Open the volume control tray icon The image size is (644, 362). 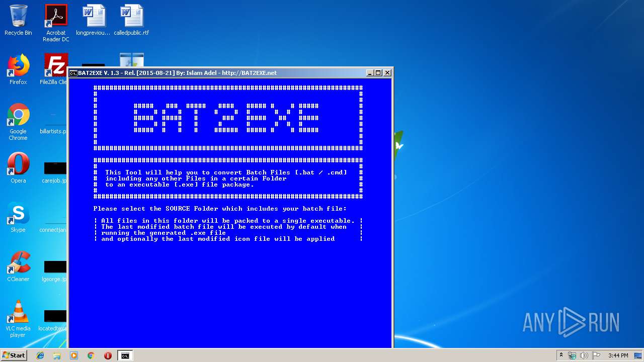tap(584, 355)
